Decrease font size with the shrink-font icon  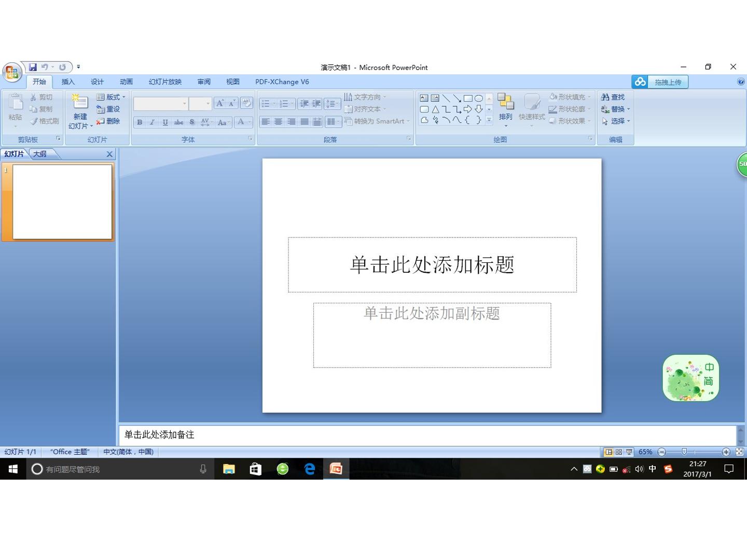[x=232, y=104]
